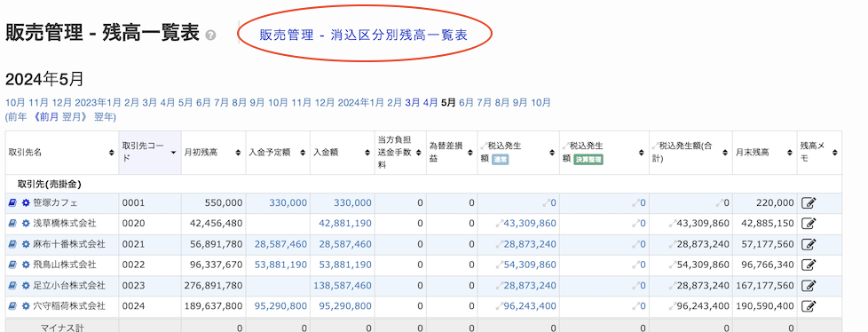Screen dimensions: 868x332
Task: Sort table by 取引先名 column arrow
Action: click(111, 153)
